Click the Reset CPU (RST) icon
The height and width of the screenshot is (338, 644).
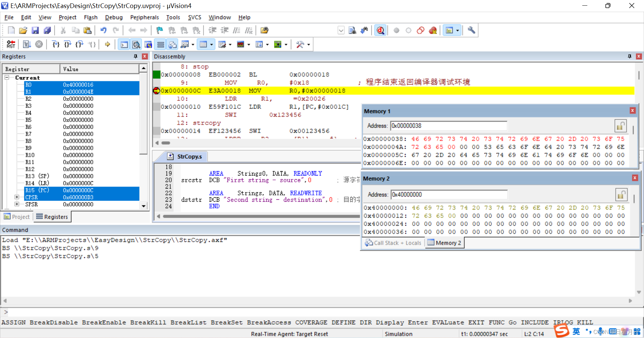tap(11, 44)
